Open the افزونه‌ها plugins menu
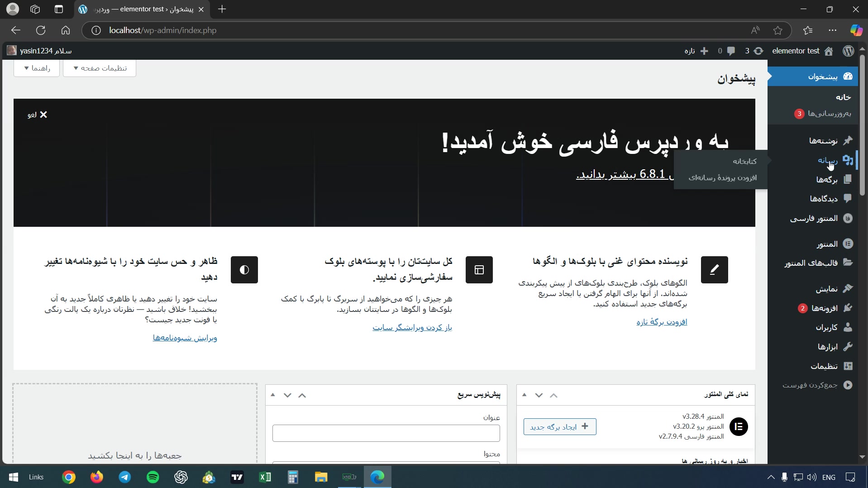The width and height of the screenshot is (868, 488). (825, 308)
